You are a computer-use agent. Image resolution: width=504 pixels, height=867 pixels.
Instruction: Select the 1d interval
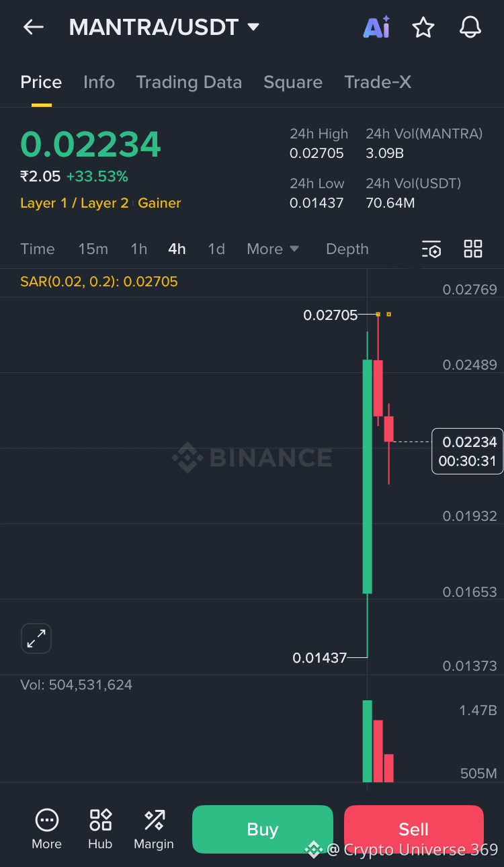click(x=216, y=249)
